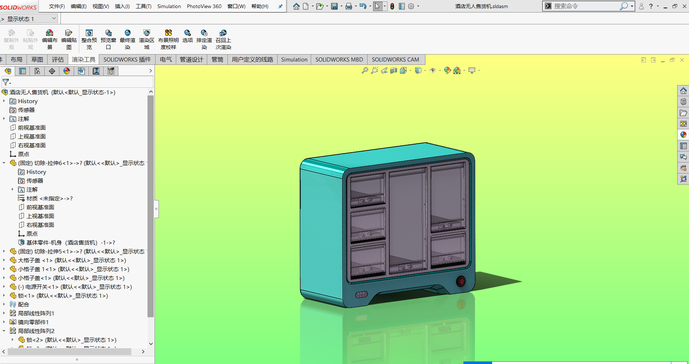Expand the 大格子盖<1> component

click(4, 260)
